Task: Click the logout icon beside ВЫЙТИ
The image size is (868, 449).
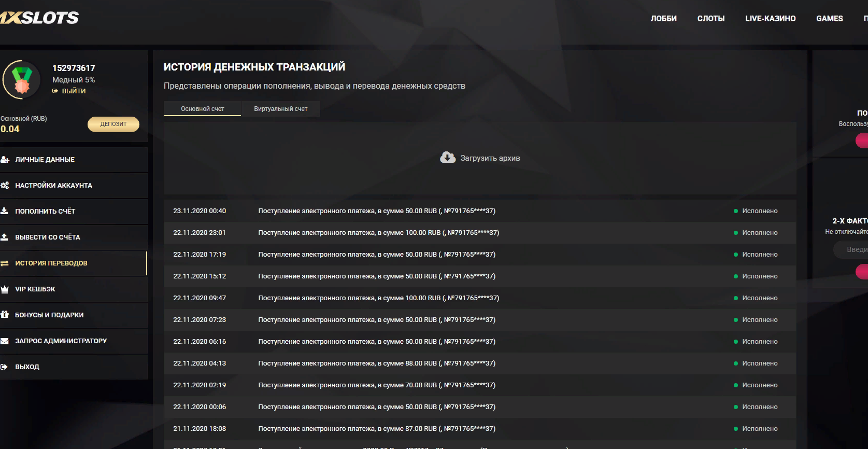Action: pos(55,91)
